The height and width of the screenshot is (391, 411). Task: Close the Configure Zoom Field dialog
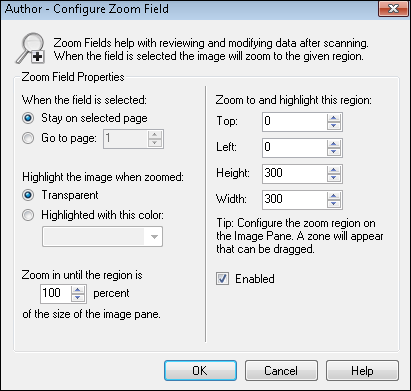pyautogui.click(x=393, y=9)
